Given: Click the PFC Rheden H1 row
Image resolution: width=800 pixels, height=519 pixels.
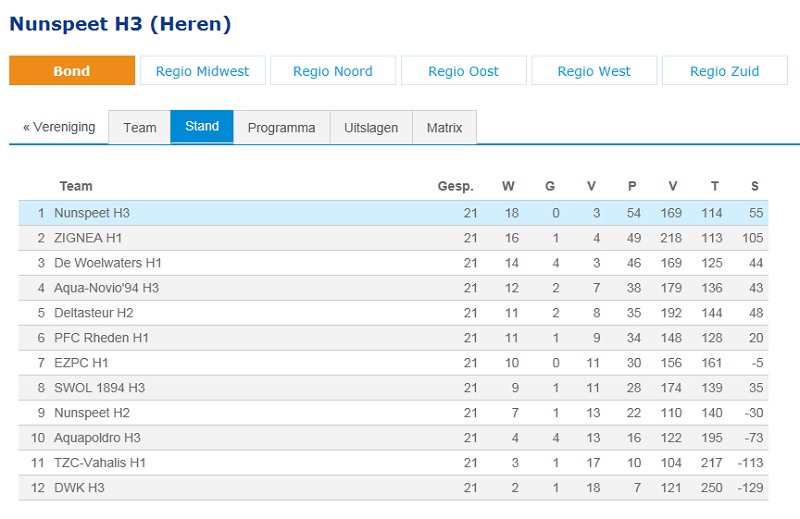Looking at the screenshot, I should [393, 338].
